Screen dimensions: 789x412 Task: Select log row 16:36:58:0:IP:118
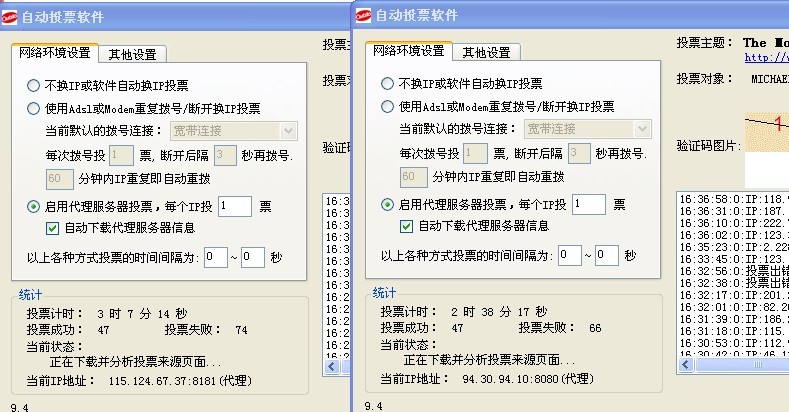point(734,199)
